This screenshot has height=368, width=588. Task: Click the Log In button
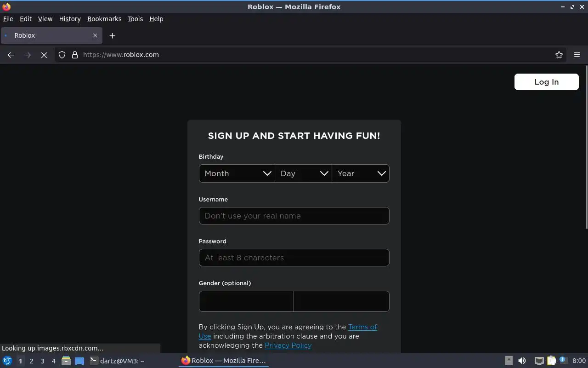547,82
